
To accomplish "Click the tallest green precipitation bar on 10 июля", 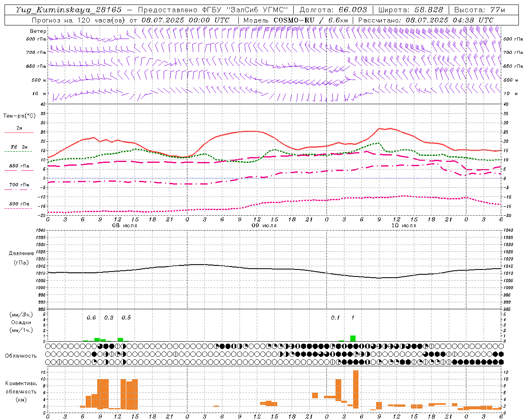I will click(x=353, y=338).
